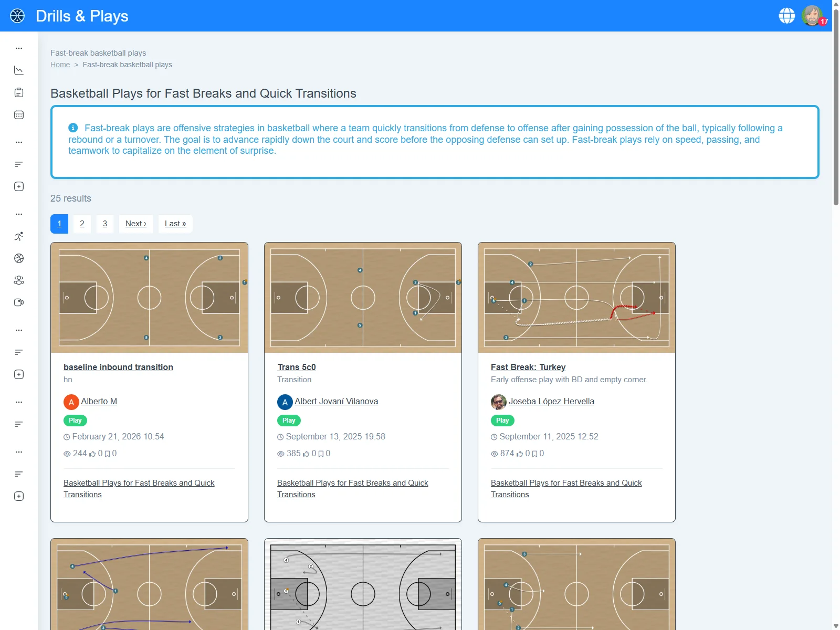Open the 'baseline inbound transition' play
Viewport: 840px width, 630px height.
118,367
